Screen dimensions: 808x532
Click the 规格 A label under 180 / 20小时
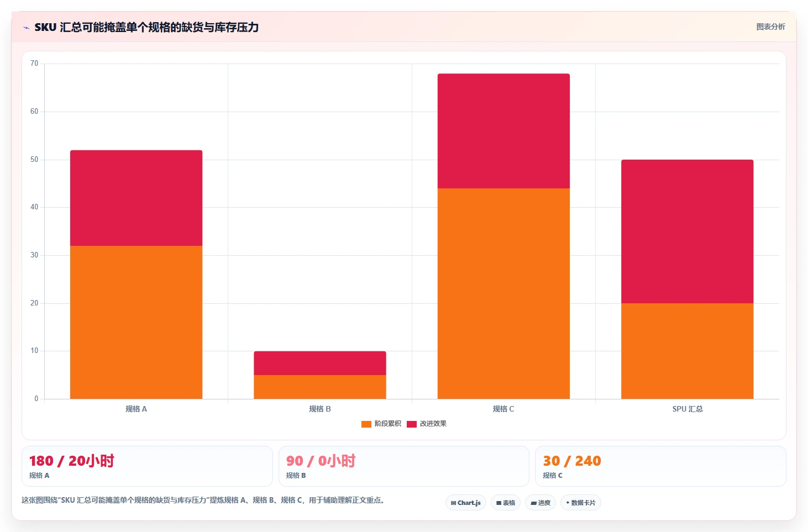39,476
